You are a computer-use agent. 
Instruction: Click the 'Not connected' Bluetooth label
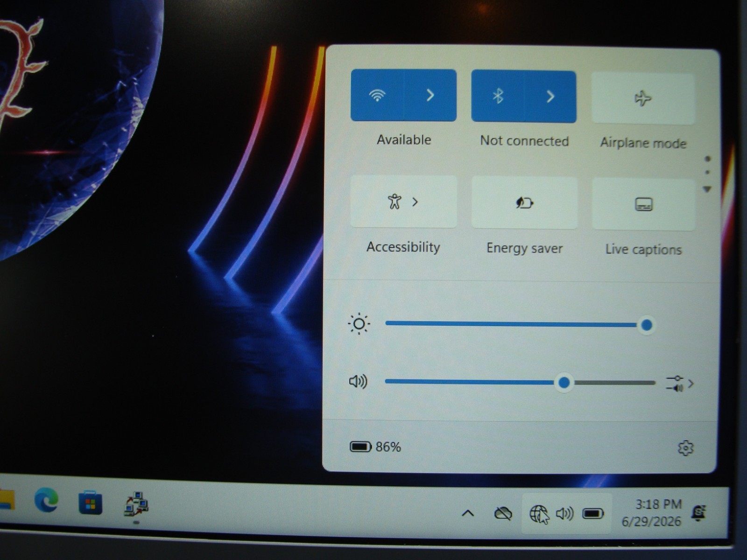tap(524, 141)
